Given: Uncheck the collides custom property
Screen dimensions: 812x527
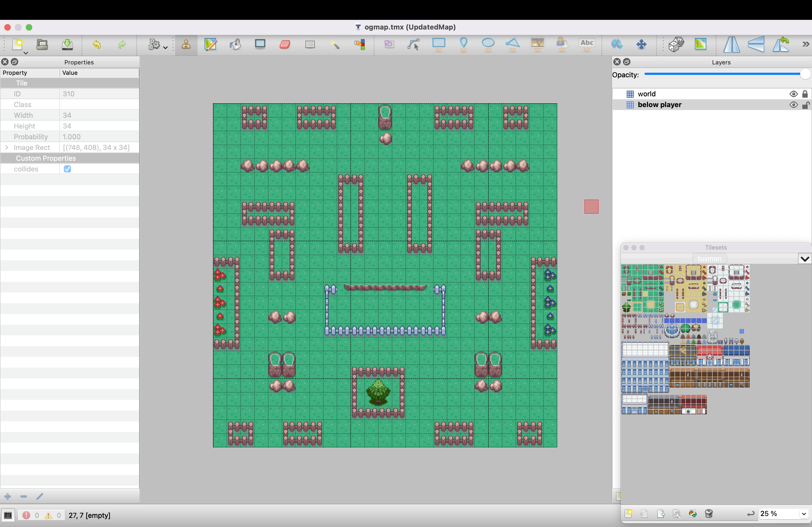Looking at the screenshot, I should pyautogui.click(x=67, y=169).
